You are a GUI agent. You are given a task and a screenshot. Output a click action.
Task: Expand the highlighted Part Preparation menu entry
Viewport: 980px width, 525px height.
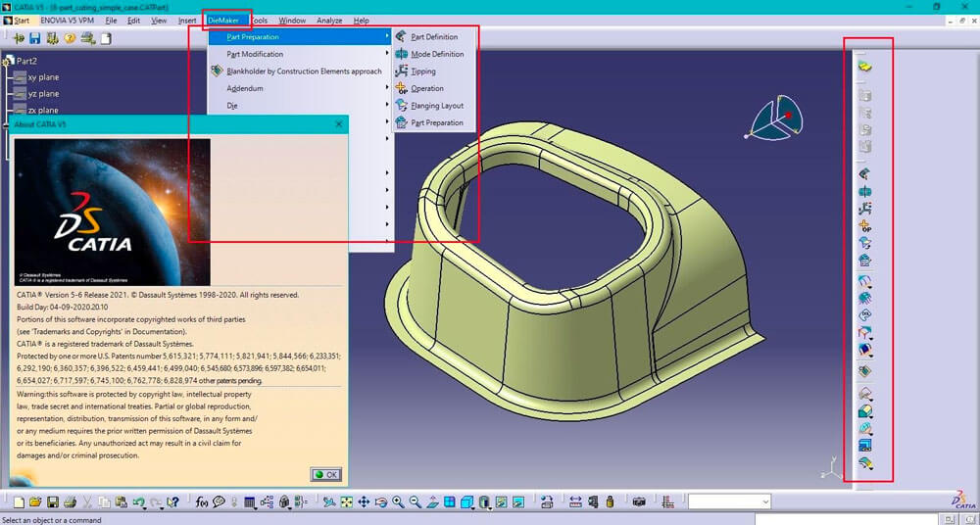301,37
